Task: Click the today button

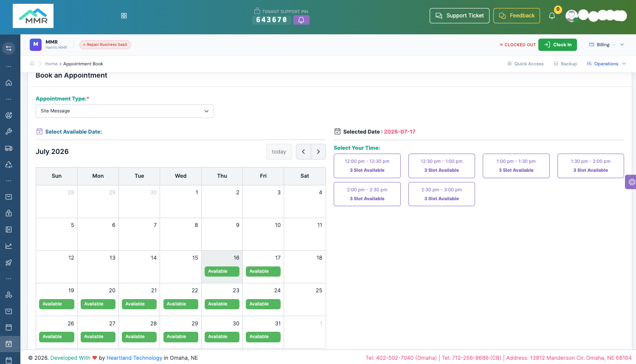Action: [279, 152]
